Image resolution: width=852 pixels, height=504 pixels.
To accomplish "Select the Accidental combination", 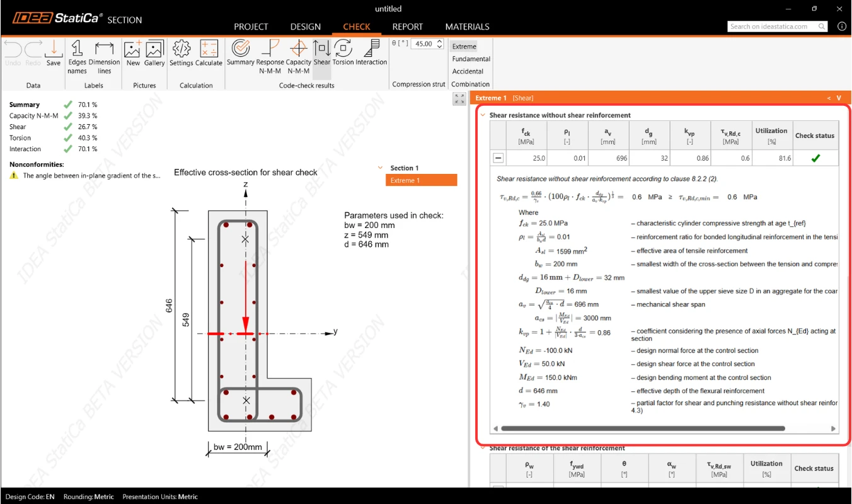I will click(468, 71).
